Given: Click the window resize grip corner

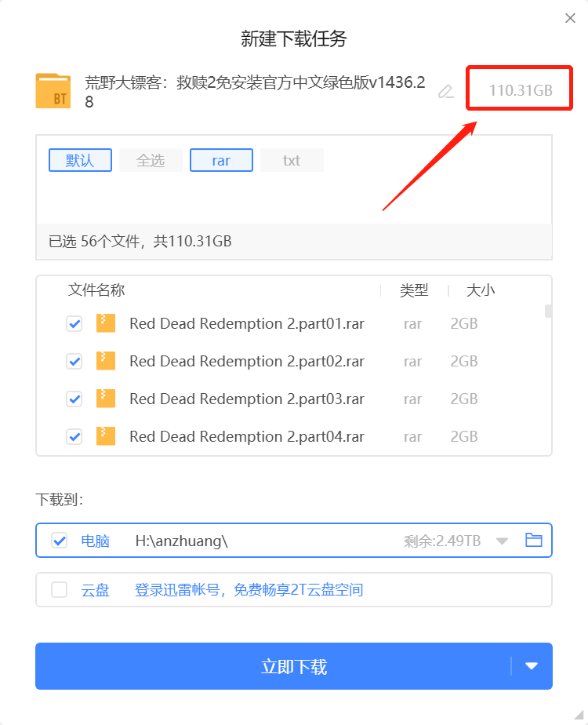Looking at the screenshot, I should (x=579, y=716).
